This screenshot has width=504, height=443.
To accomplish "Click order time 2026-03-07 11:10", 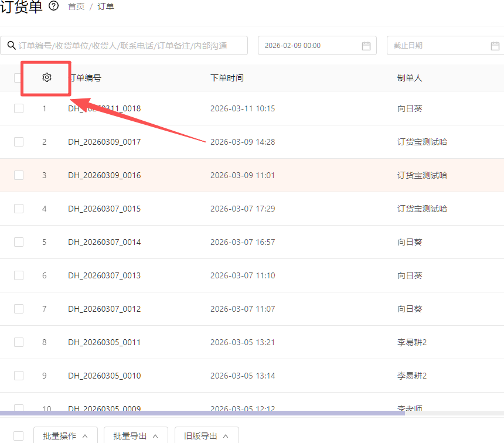I will point(243,275).
